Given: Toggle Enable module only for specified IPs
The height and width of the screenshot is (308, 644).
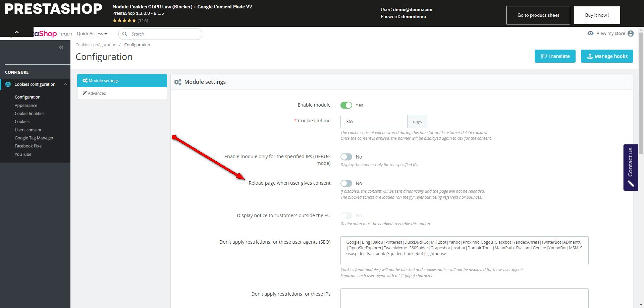Looking at the screenshot, I should (x=346, y=157).
